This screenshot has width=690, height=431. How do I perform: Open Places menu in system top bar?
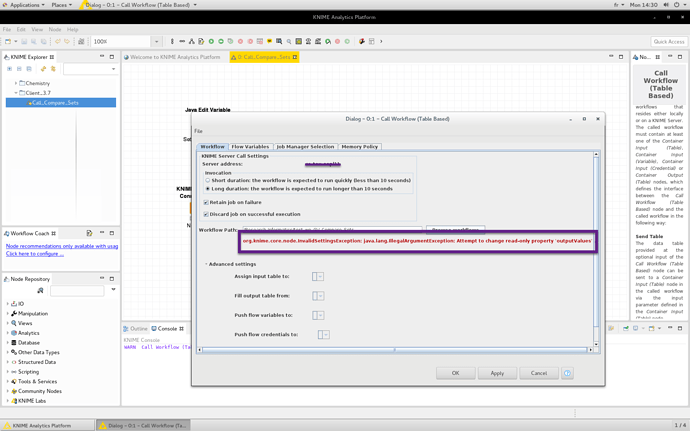[x=62, y=5]
